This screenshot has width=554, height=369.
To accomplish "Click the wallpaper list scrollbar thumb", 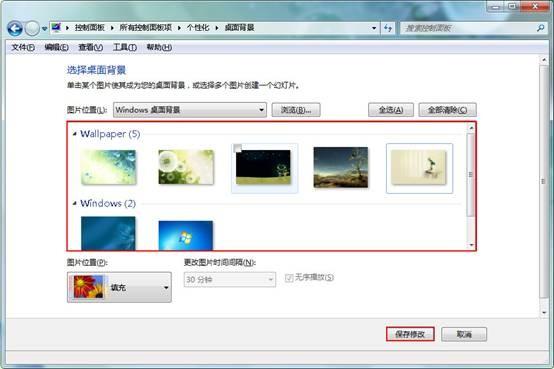I will tap(470, 175).
